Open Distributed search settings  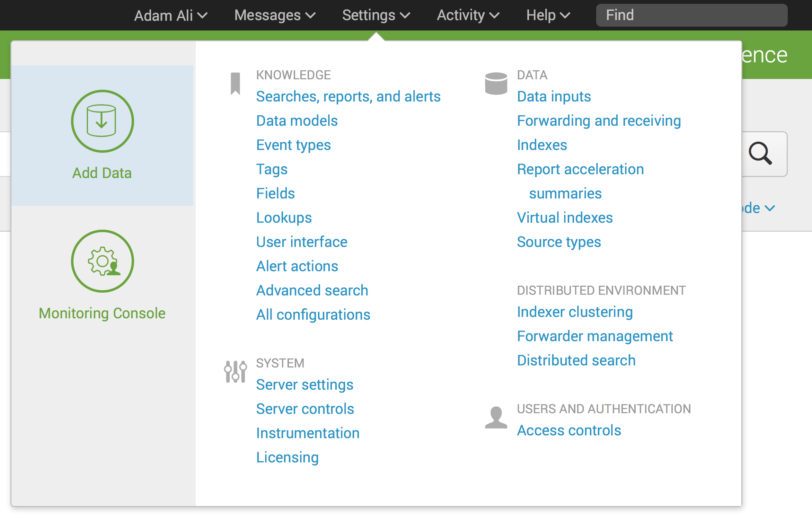576,361
